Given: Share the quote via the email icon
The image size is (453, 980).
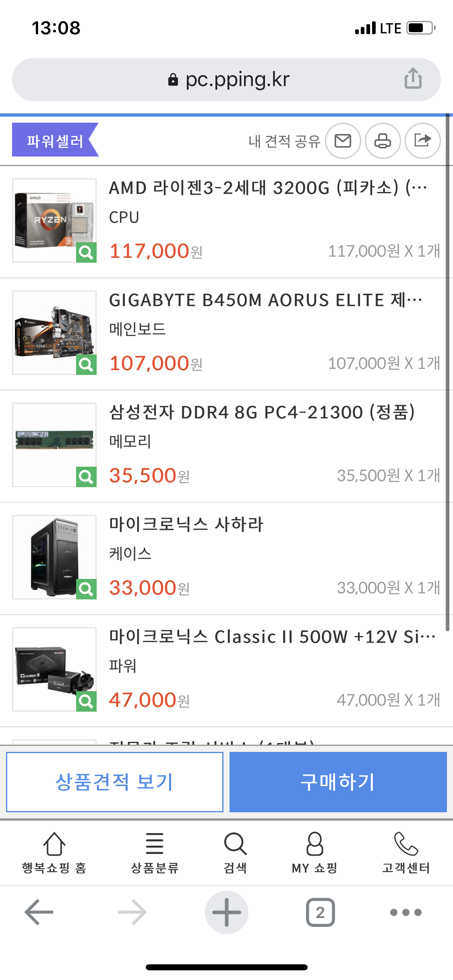Looking at the screenshot, I should click(343, 141).
